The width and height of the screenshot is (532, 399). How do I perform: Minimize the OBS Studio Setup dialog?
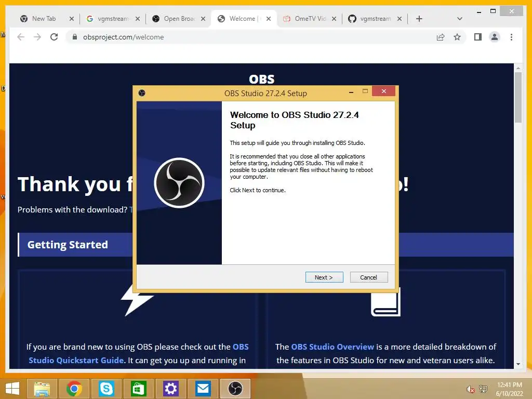coord(351,91)
